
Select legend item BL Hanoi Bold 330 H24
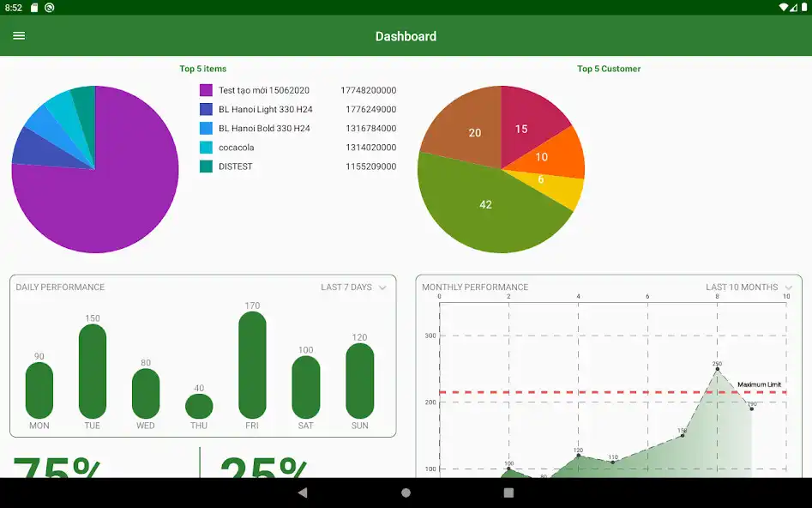[x=264, y=129]
